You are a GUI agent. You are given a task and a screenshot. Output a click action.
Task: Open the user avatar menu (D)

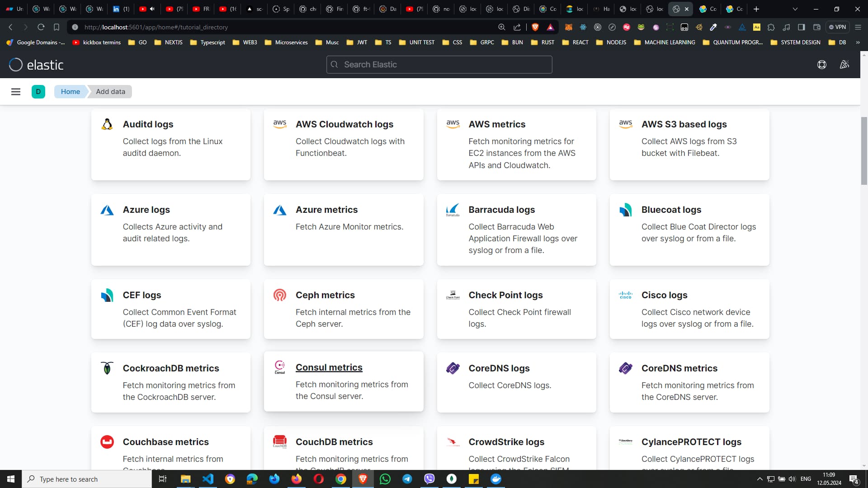pyautogui.click(x=38, y=92)
